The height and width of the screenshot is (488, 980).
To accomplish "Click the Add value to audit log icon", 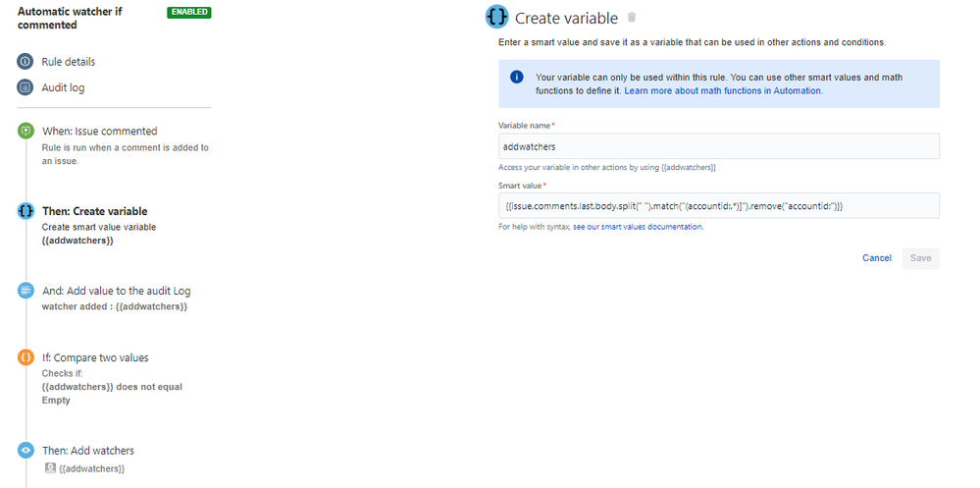I will (26, 291).
